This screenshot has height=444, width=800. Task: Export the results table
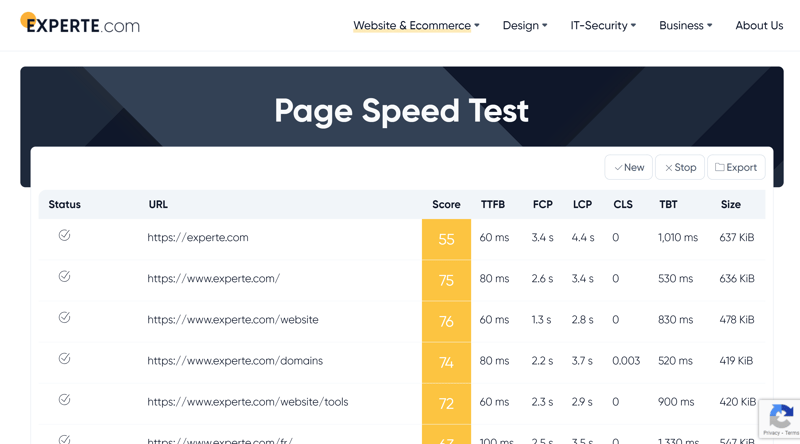point(736,167)
